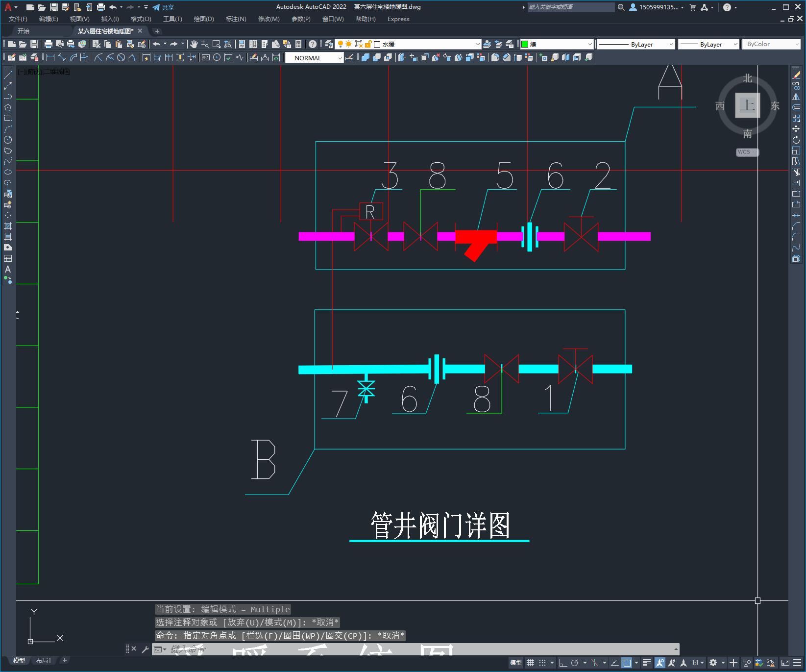Select the Erase tool in modify toolbar
The width and height of the screenshot is (806, 672).
pyautogui.click(x=796, y=75)
